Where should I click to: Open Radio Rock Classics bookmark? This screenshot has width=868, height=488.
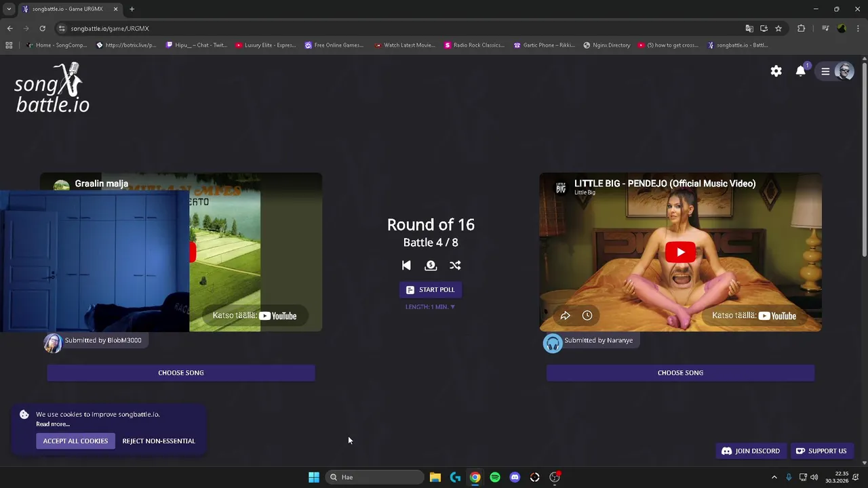pyautogui.click(x=475, y=45)
